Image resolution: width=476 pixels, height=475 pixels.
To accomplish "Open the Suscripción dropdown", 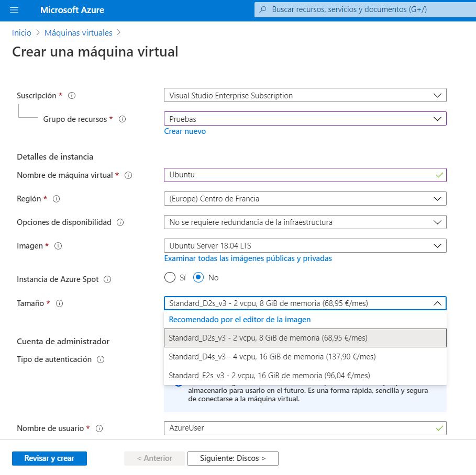I will [305, 95].
